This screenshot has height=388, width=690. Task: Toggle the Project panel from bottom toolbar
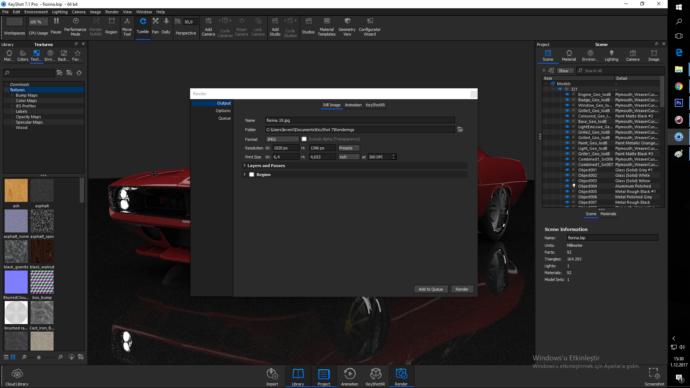coord(324,377)
